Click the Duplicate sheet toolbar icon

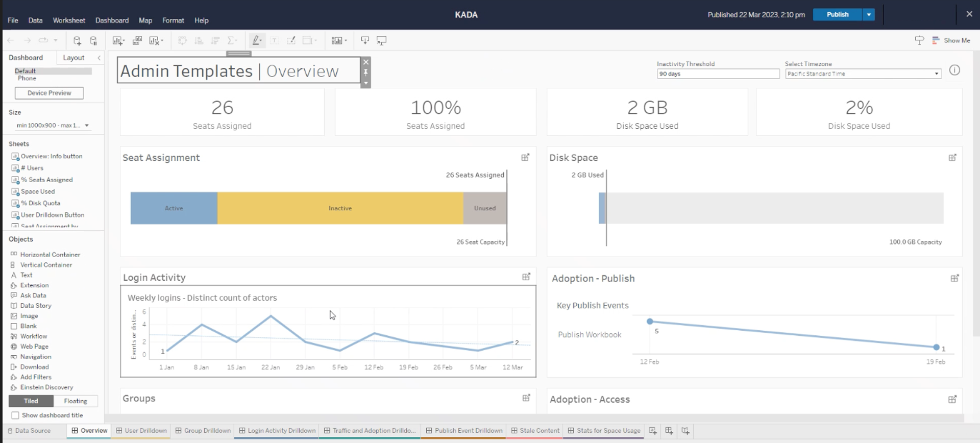137,41
